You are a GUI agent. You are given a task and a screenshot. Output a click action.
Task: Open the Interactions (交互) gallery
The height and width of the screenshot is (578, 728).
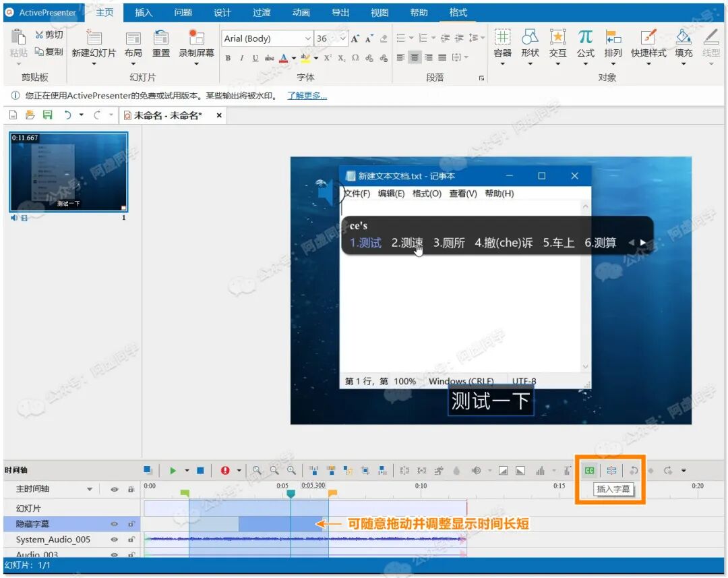click(x=557, y=36)
